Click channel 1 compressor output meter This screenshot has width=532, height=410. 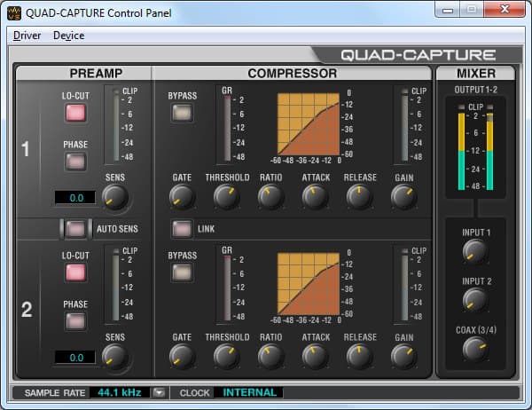click(404, 126)
